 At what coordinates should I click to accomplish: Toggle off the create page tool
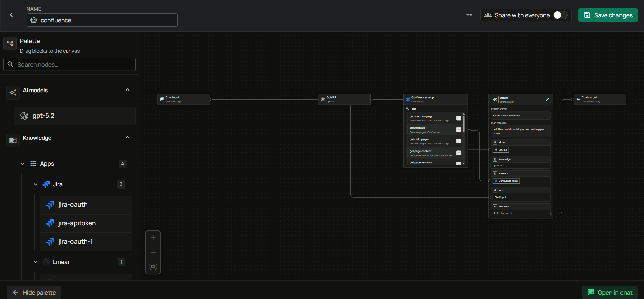point(459,130)
